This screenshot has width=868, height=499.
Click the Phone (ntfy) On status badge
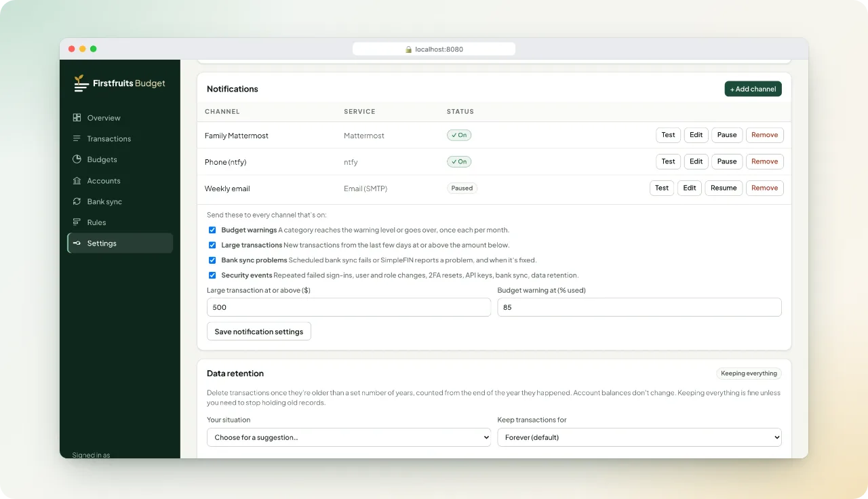point(459,161)
